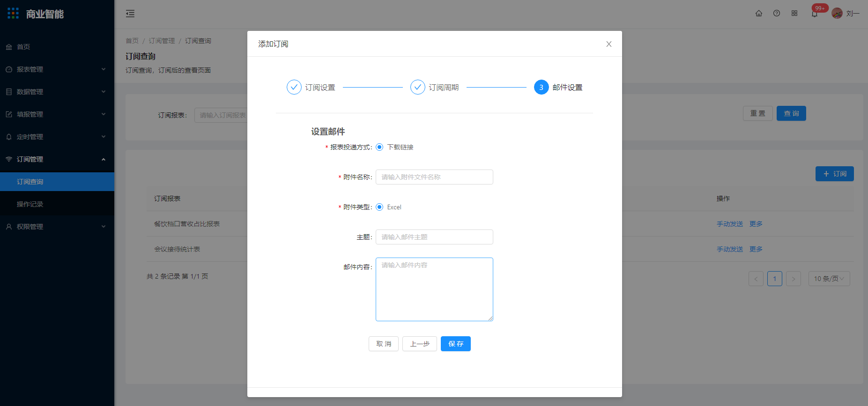
Task: Close the 添加订阅 dialog with X
Action: 609,44
